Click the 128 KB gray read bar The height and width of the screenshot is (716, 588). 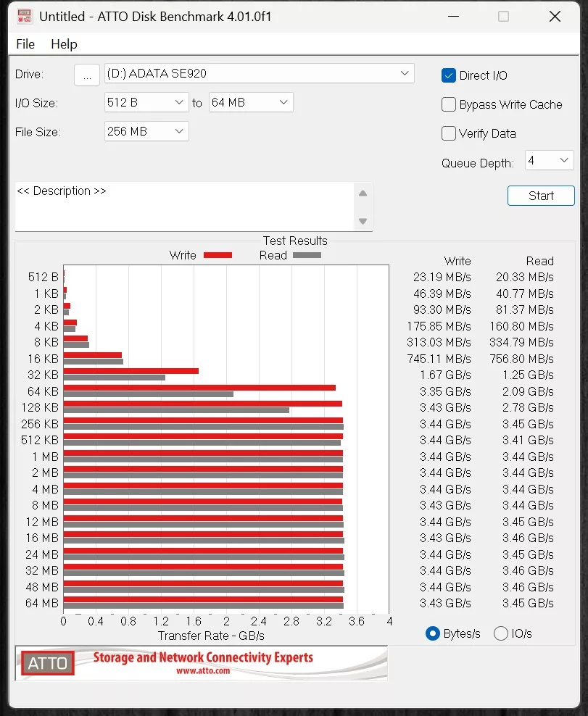(x=176, y=410)
